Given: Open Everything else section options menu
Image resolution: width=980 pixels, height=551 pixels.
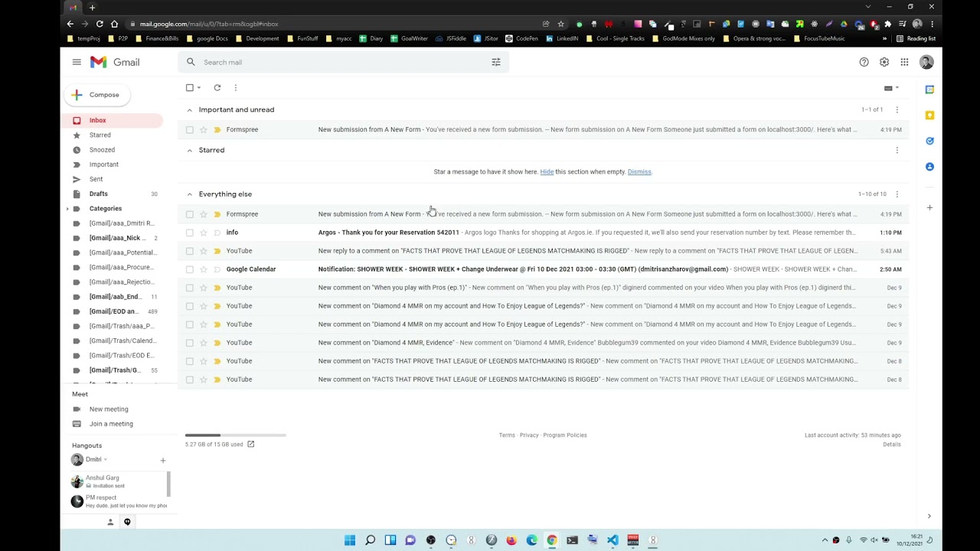Looking at the screenshot, I should tap(897, 194).
